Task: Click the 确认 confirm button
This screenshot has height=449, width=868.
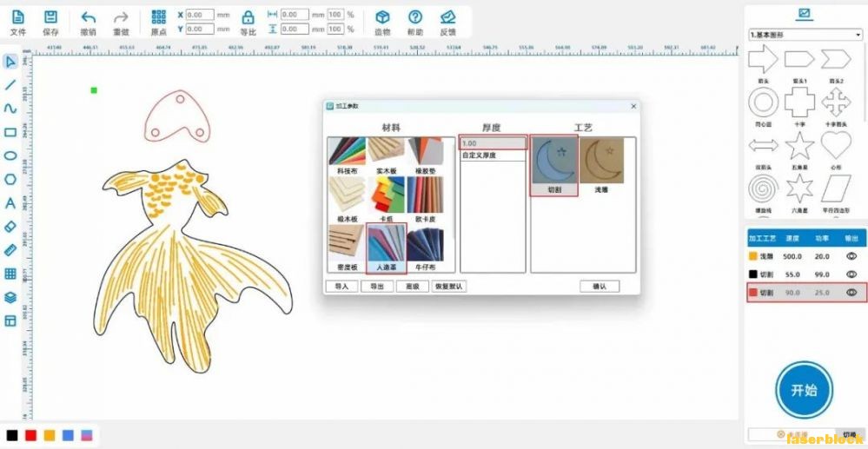Action: tap(600, 287)
